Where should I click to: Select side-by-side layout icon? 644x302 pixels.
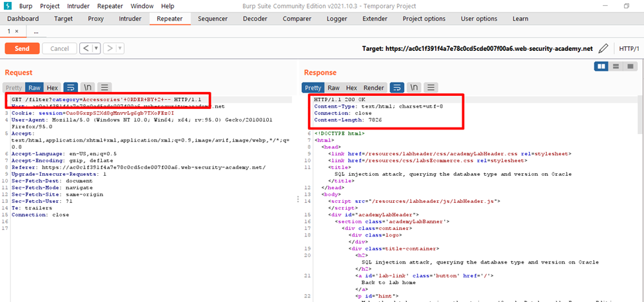click(x=601, y=66)
